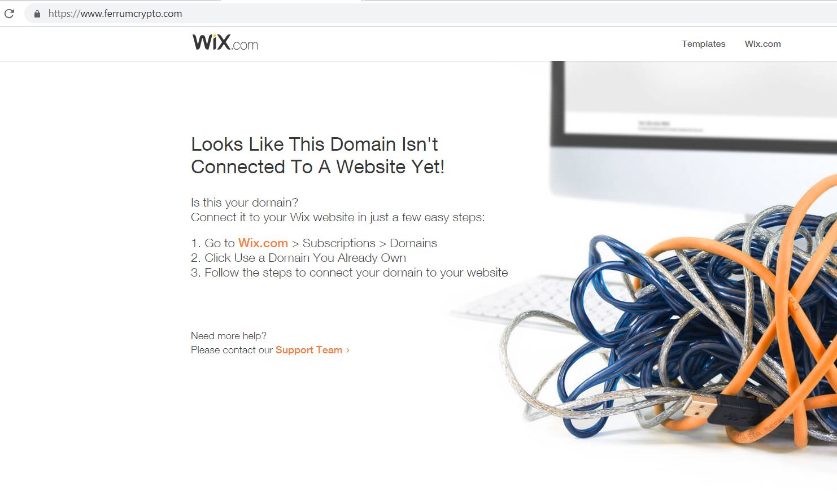This screenshot has width=837, height=504.
Task: Click the word Subscriptions in step one
Action: (x=339, y=243)
